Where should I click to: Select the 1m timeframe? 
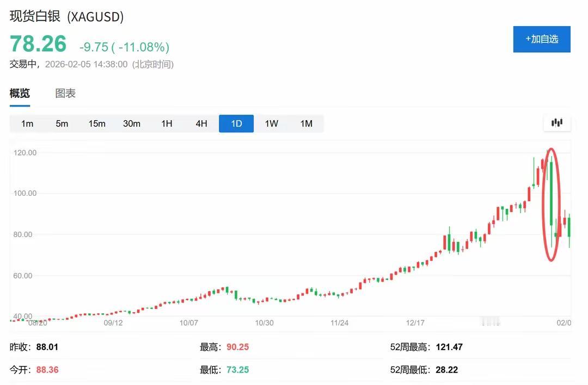[x=27, y=123]
